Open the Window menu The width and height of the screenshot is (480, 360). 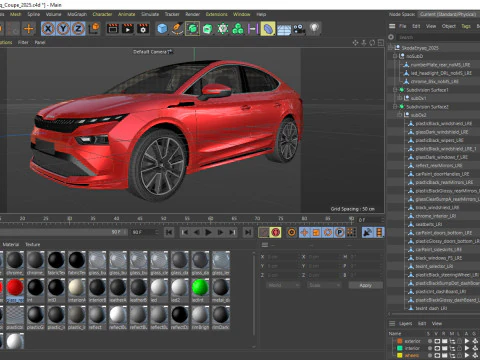pyautogui.click(x=242, y=14)
